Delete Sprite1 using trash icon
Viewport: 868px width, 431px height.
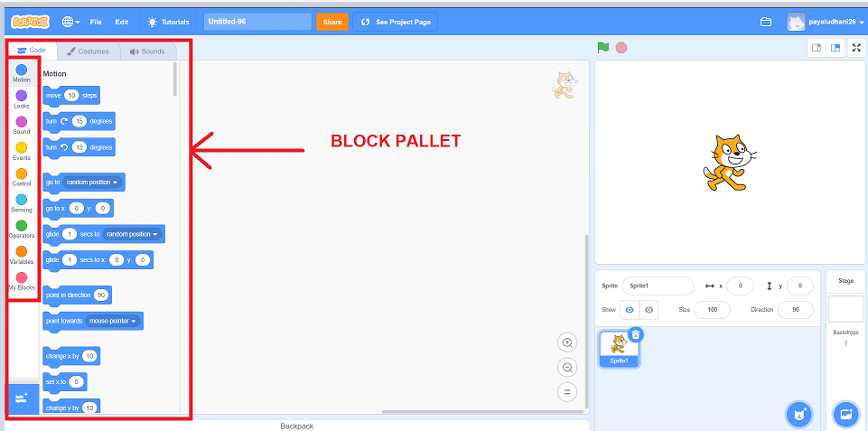click(x=635, y=334)
